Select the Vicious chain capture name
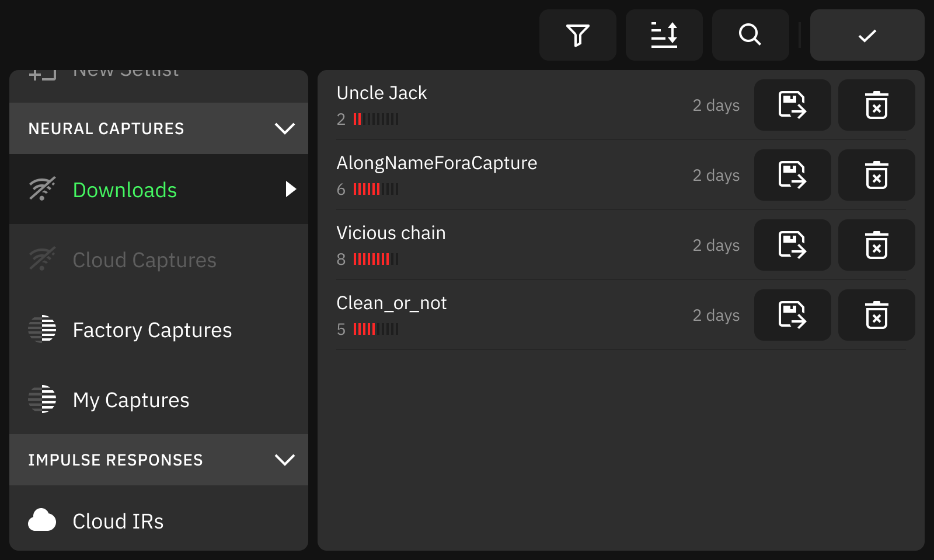934x560 pixels. [391, 233]
